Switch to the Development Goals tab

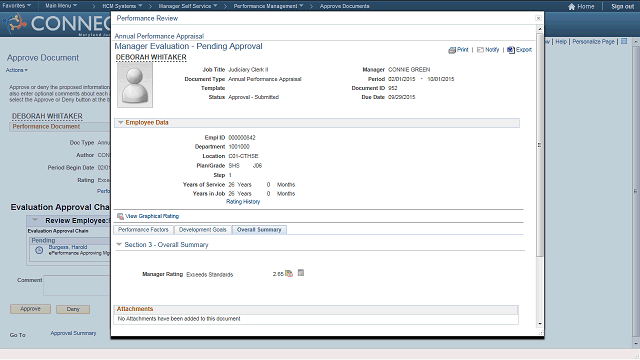(202, 230)
